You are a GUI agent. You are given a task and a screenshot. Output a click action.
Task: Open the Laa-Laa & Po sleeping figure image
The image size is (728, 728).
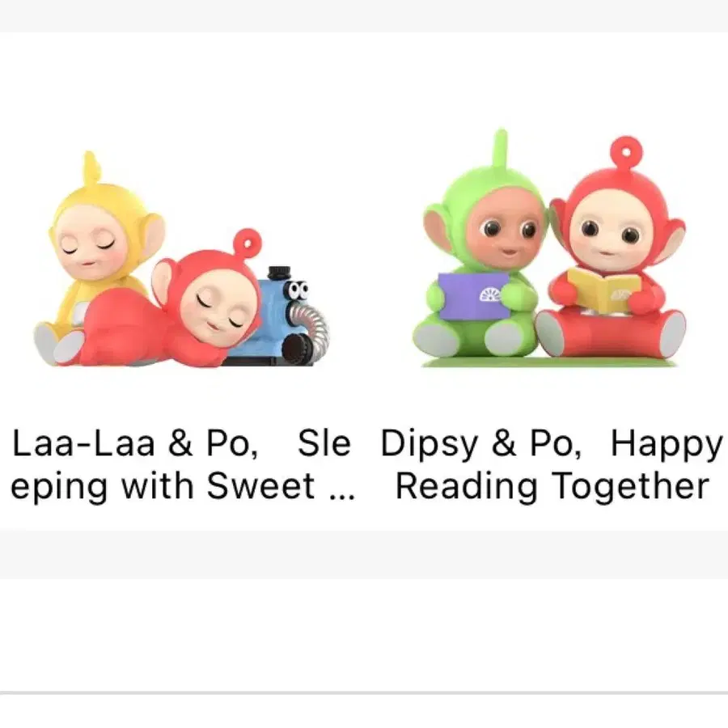click(182, 259)
